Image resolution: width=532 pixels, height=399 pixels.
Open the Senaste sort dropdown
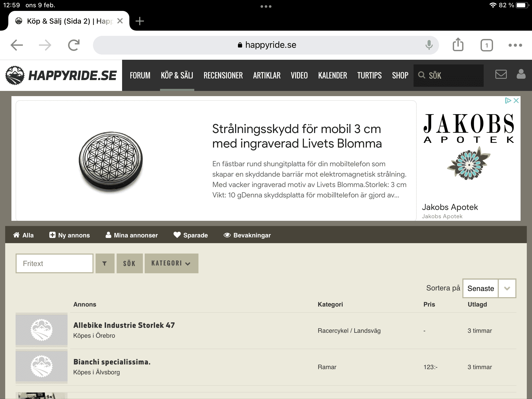coord(489,288)
